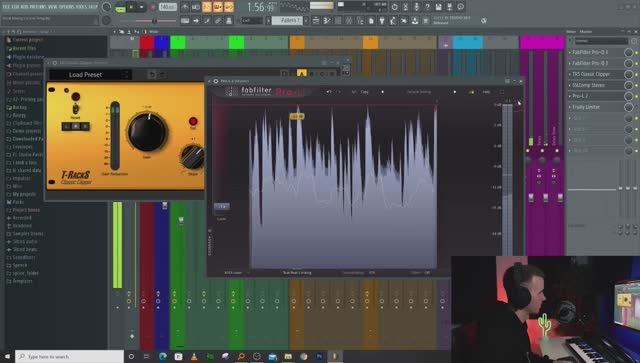Expand the Plugin database browser entry
The image size is (640, 363).
coord(28,57)
